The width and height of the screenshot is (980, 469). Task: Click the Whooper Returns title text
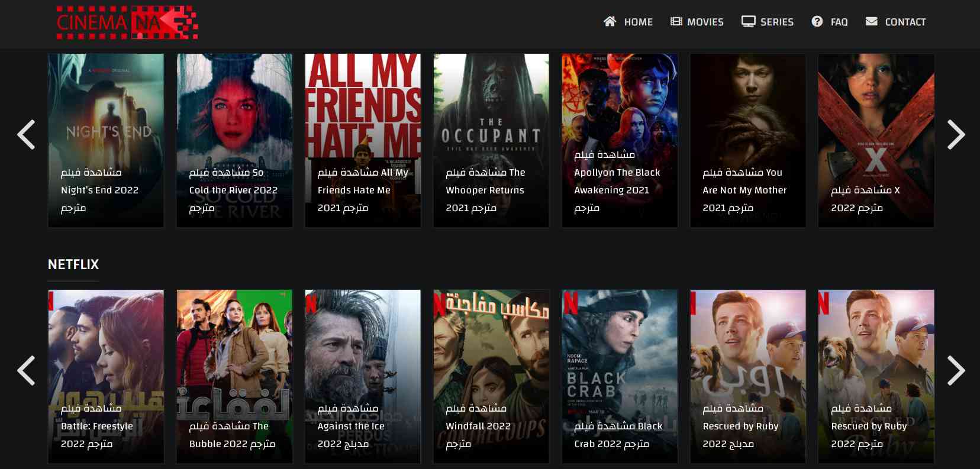click(485, 190)
